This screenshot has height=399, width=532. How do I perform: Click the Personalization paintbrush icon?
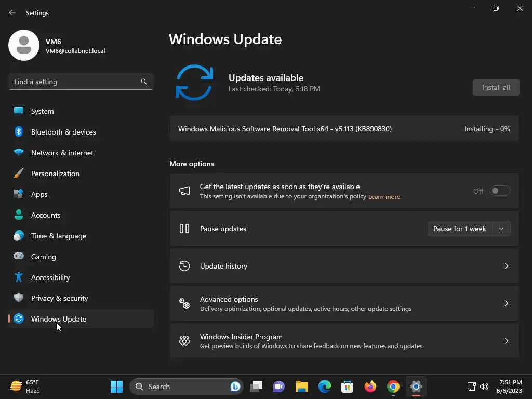pyautogui.click(x=19, y=173)
